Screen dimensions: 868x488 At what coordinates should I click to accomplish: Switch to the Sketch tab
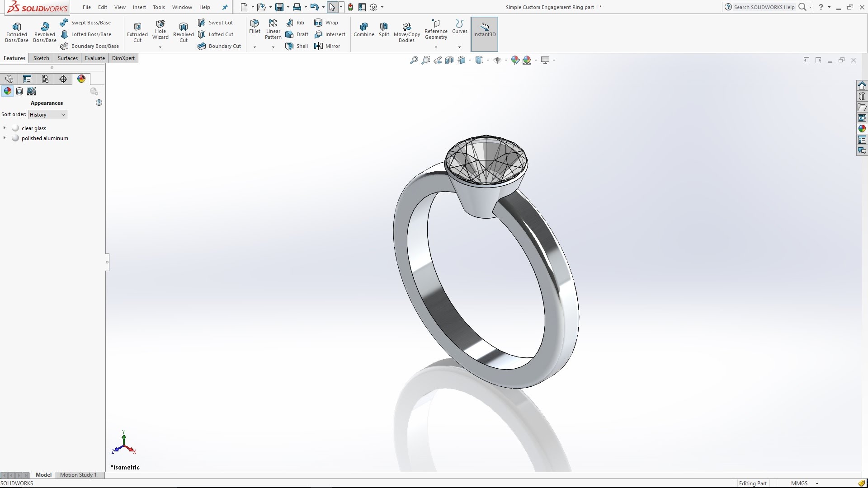[x=41, y=58]
